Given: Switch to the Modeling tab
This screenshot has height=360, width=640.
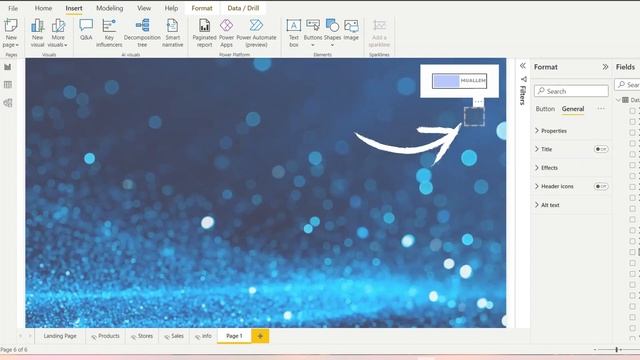Looking at the screenshot, I should point(109,8).
